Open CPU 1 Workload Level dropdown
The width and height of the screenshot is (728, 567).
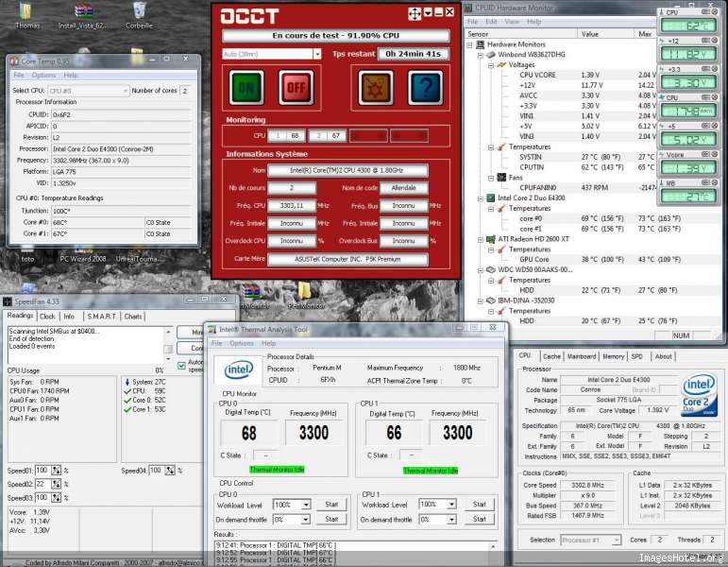451,505
